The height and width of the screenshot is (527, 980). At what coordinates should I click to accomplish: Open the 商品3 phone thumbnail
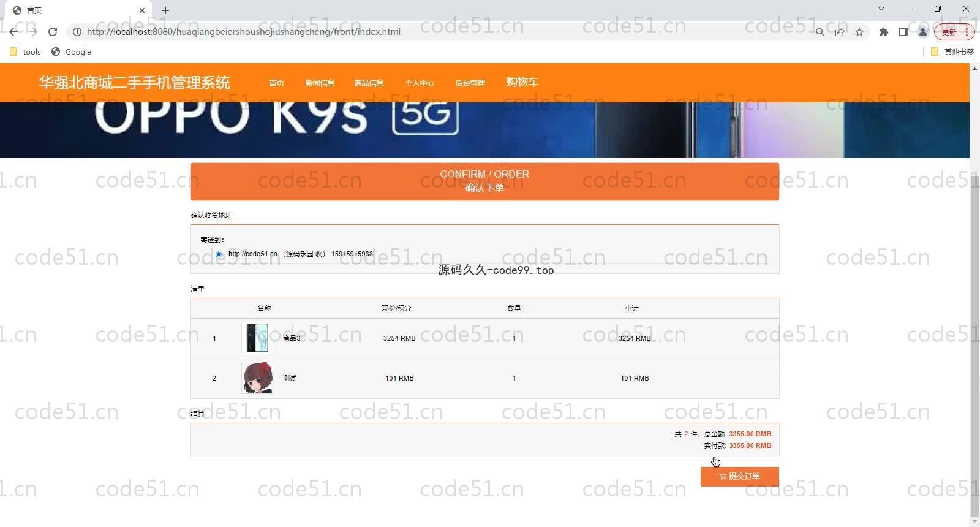257,338
